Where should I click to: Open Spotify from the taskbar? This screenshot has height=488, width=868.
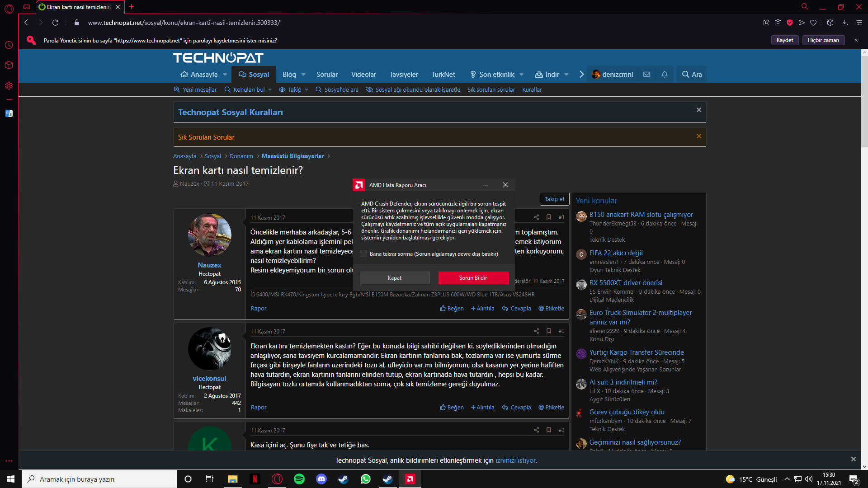[299, 479]
